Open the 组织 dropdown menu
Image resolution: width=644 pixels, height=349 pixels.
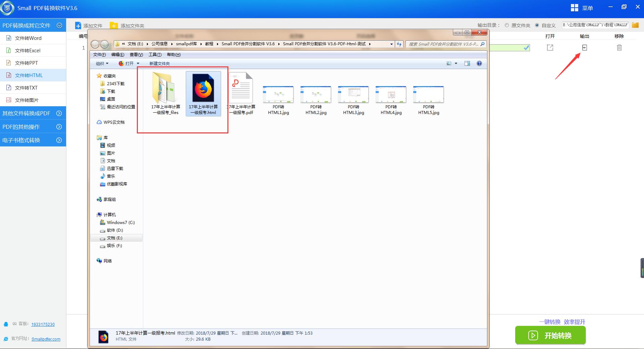(x=102, y=63)
